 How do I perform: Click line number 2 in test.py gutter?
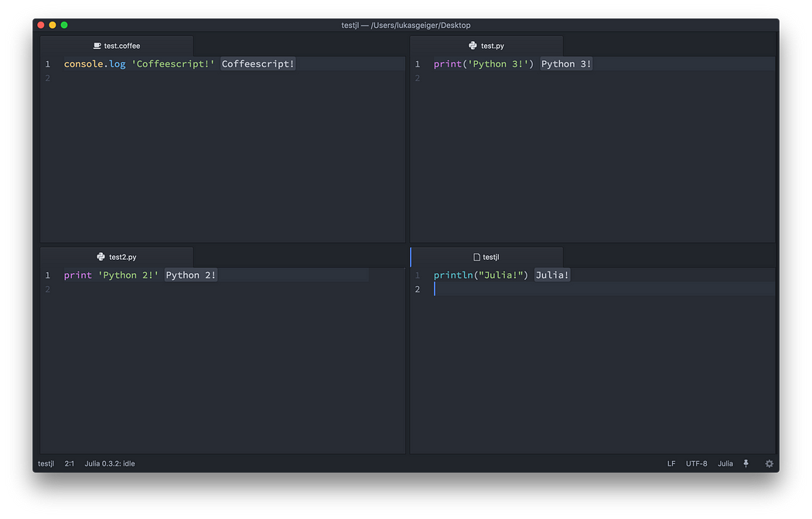coord(418,78)
